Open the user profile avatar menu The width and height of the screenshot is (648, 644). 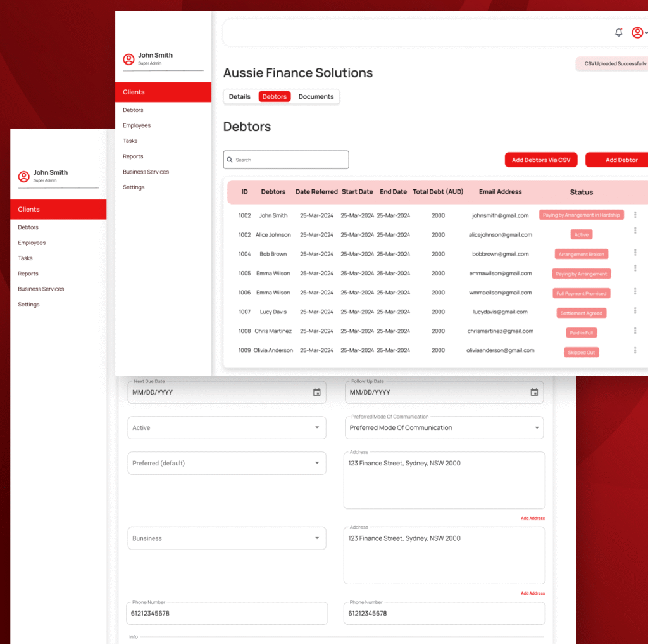(637, 33)
